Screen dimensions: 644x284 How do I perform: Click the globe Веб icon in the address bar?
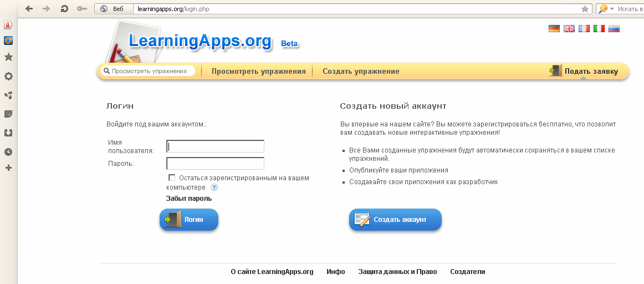104,9
